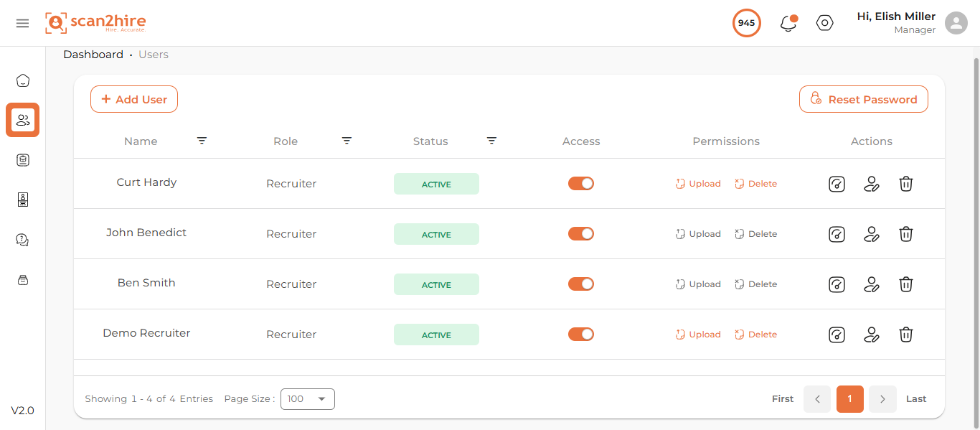Viewport: 980px width, 430px height.
Task: Go to next page arrow
Action: coord(882,399)
